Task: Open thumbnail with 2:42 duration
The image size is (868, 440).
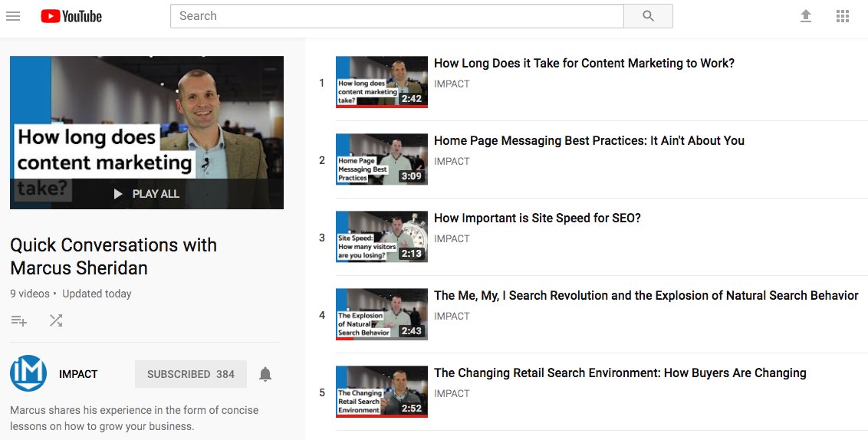Action: tap(382, 82)
